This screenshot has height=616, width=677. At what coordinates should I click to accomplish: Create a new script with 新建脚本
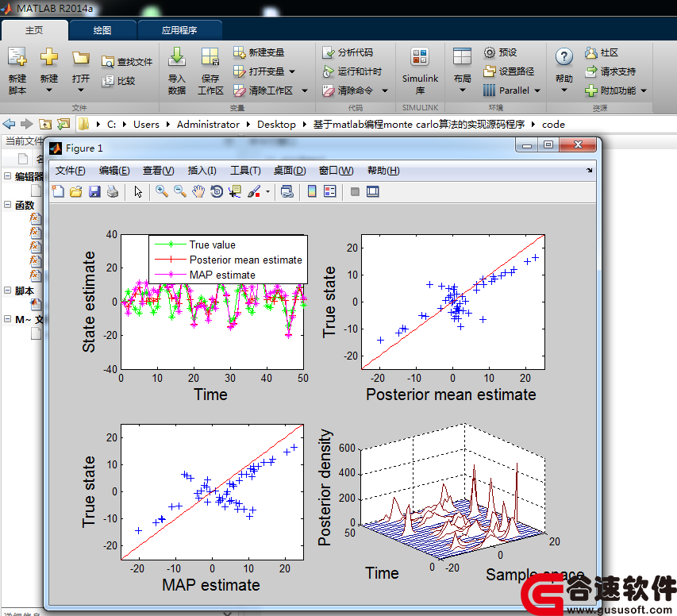tap(17, 71)
